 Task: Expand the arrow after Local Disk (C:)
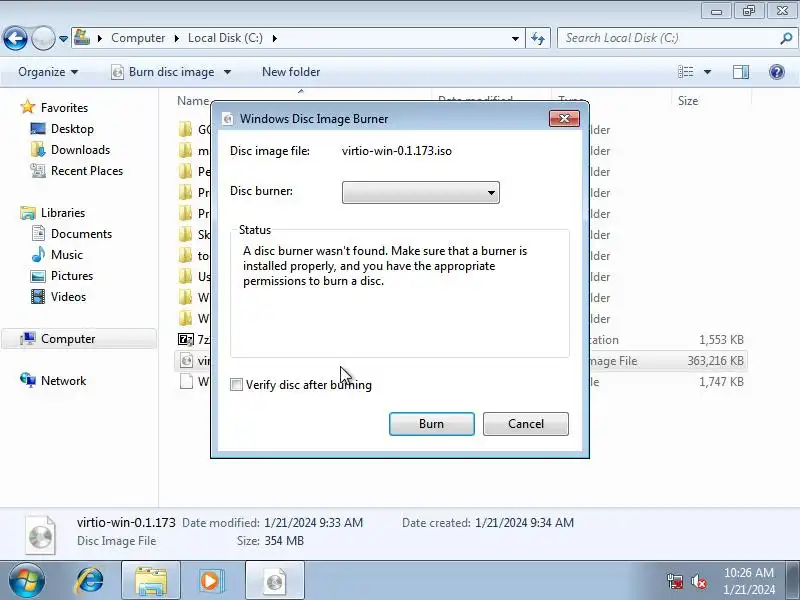tap(274, 38)
